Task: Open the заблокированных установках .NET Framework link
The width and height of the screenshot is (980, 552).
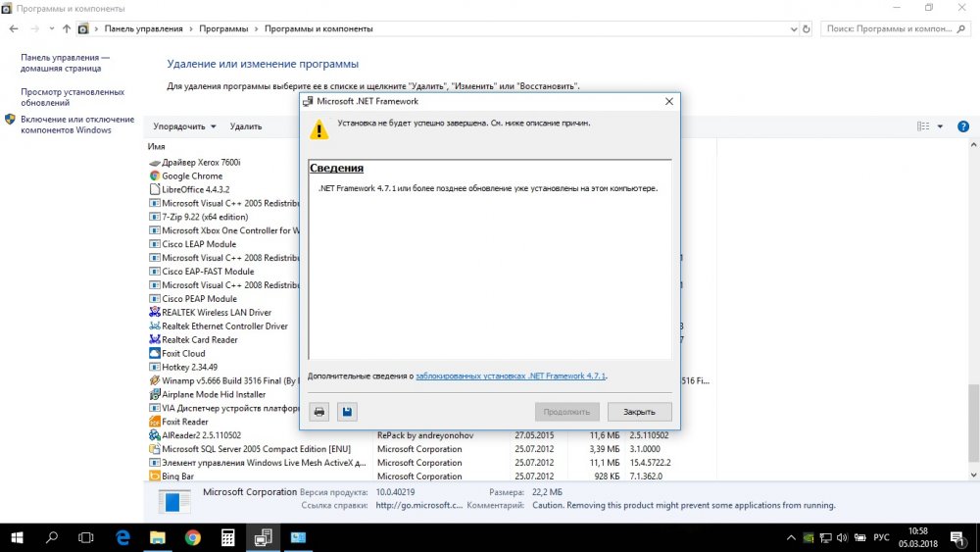Action: click(511, 376)
